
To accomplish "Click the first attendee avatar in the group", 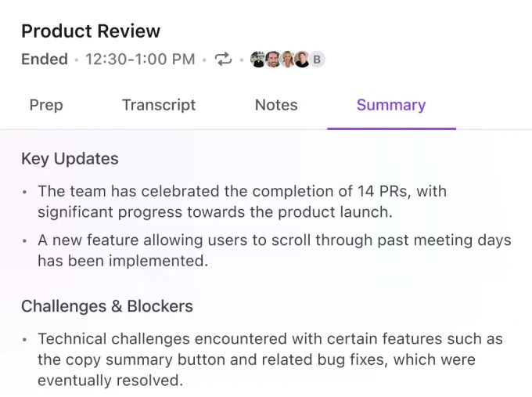I will [x=258, y=60].
